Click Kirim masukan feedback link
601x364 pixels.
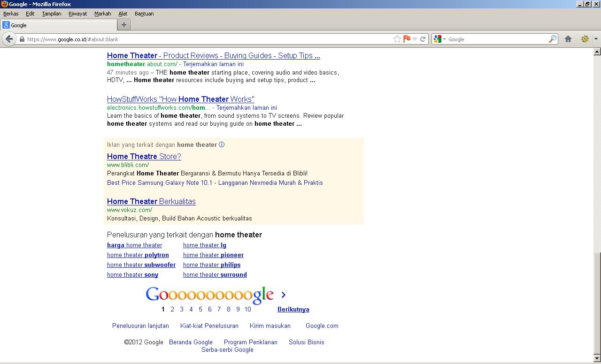click(270, 326)
